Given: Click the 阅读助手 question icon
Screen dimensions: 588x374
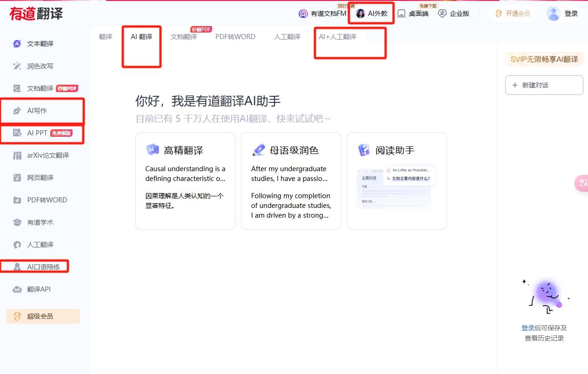Looking at the screenshot, I should coord(364,150).
